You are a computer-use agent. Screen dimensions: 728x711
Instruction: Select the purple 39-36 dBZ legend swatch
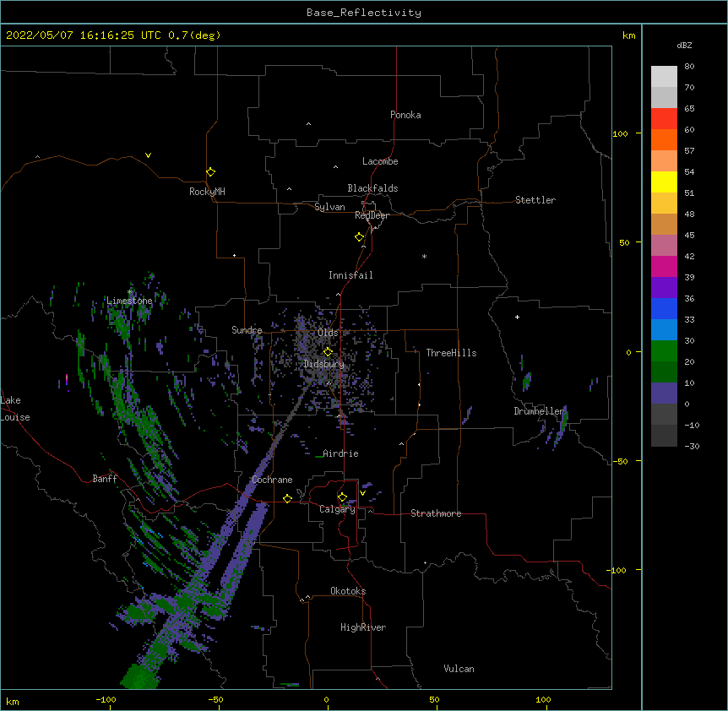pos(664,287)
